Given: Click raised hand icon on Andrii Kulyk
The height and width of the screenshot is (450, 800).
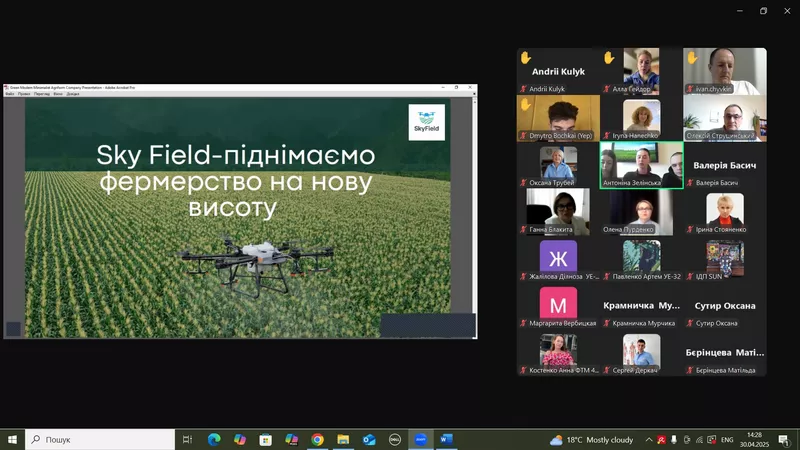Looking at the screenshot, I should pyautogui.click(x=526, y=58).
